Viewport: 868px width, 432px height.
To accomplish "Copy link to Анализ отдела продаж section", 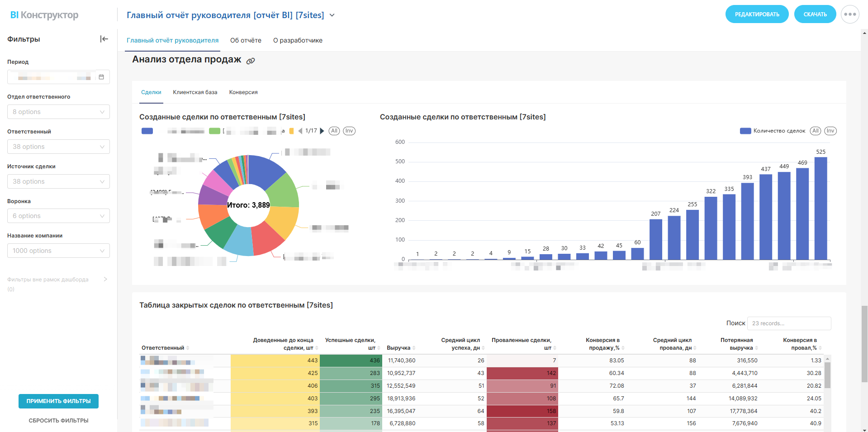I will pyautogui.click(x=251, y=61).
